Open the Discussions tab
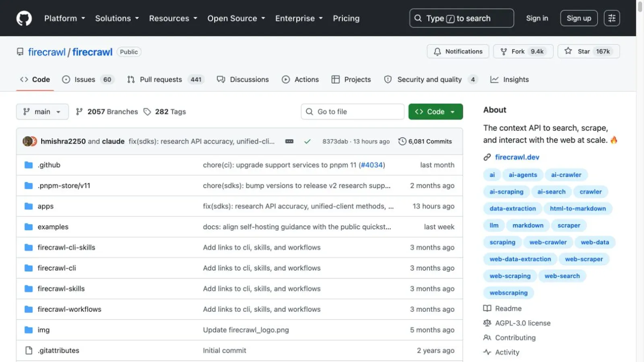This screenshot has height=362, width=644. (243, 80)
